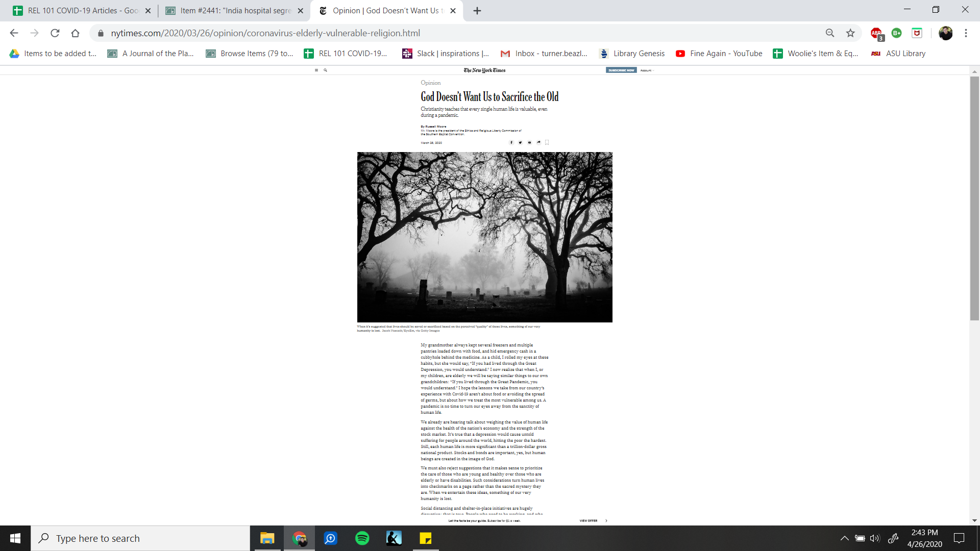The height and width of the screenshot is (551, 980).
Task: Email the article using envelope icon
Action: (529, 143)
